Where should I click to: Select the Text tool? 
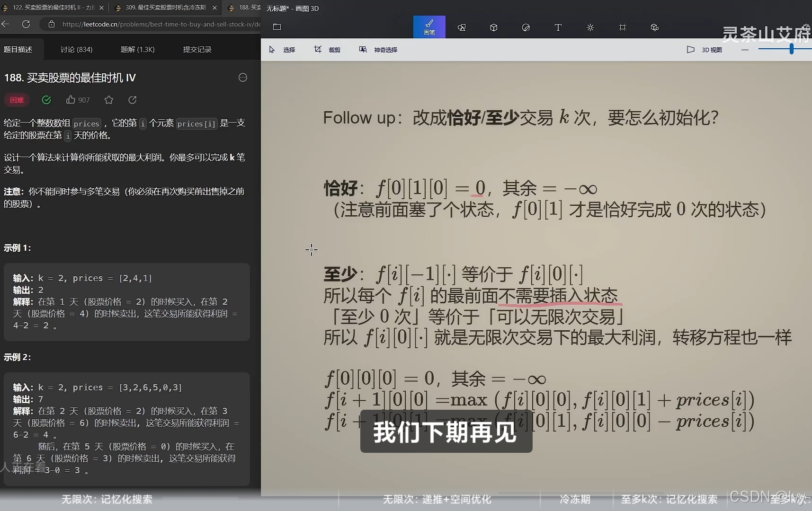pyautogui.click(x=558, y=27)
